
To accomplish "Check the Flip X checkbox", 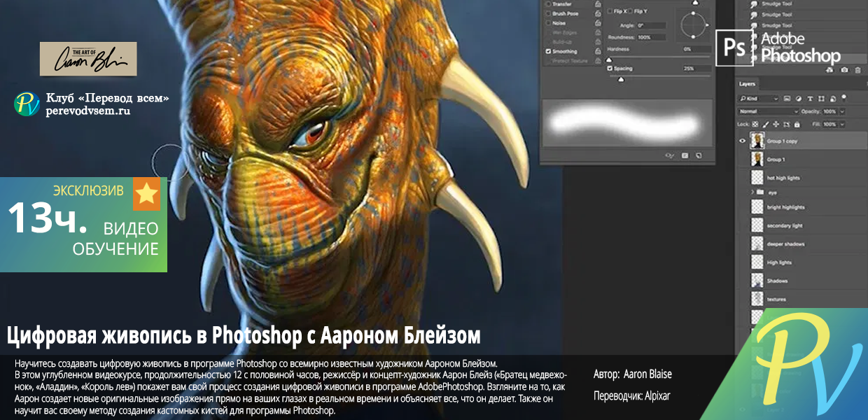I will tap(610, 11).
